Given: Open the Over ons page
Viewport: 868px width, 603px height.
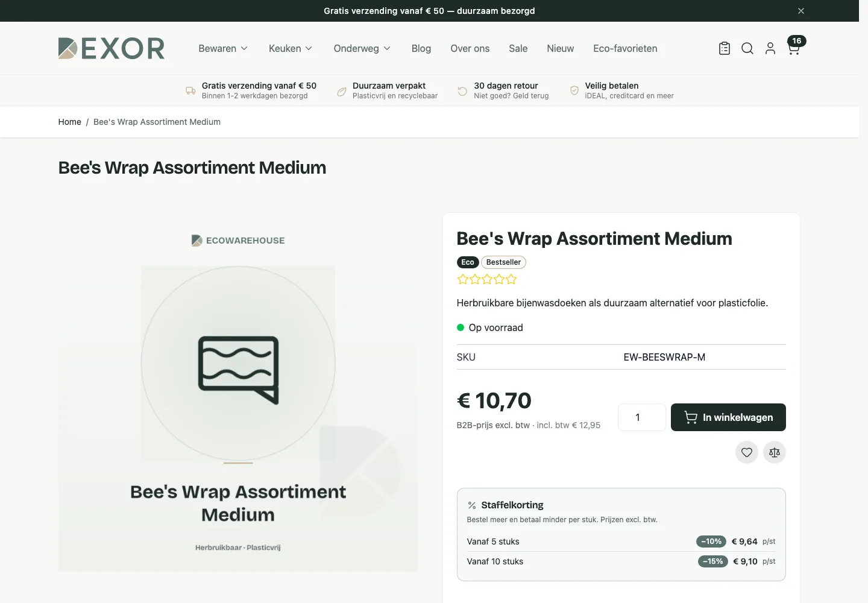Looking at the screenshot, I should coord(470,48).
